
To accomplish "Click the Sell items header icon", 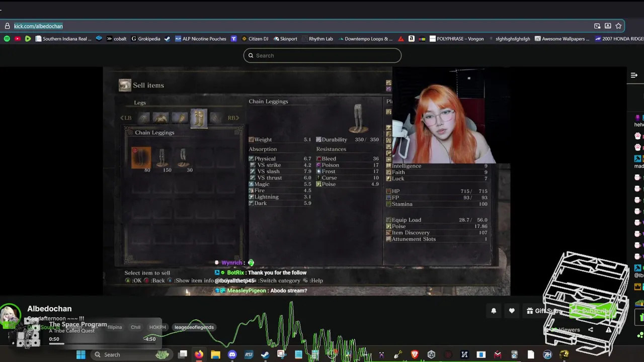I will click(x=125, y=85).
